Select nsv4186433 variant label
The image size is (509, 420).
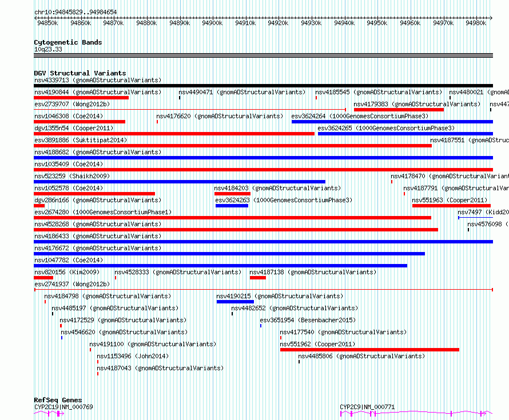98,236
